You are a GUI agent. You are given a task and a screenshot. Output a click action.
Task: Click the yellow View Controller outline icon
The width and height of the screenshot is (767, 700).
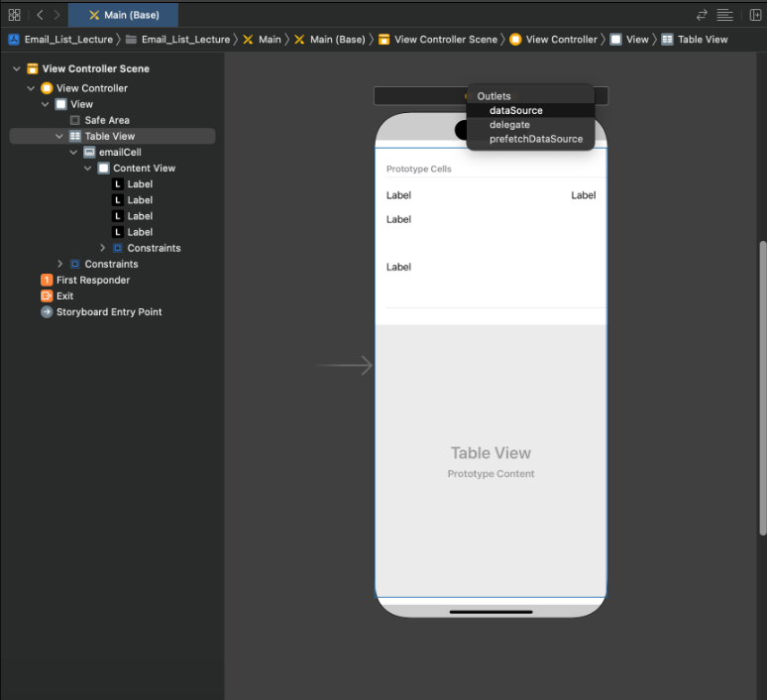pyautogui.click(x=47, y=88)
